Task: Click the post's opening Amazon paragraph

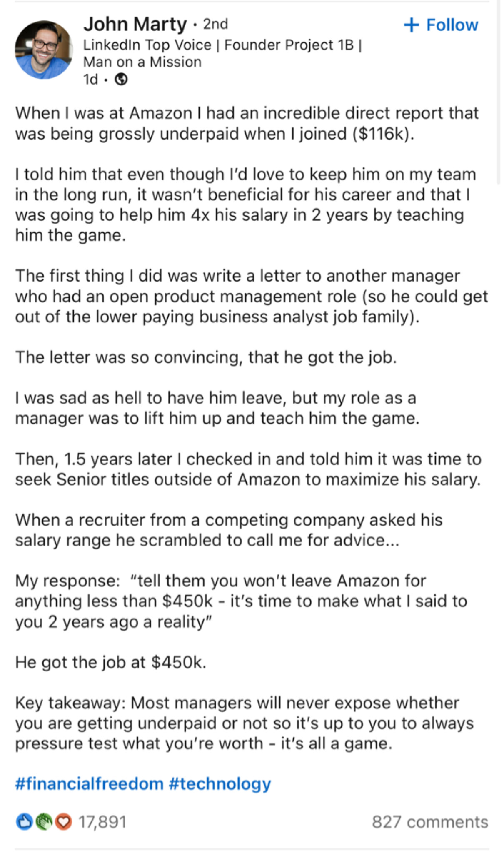Action: pos(247,123)
